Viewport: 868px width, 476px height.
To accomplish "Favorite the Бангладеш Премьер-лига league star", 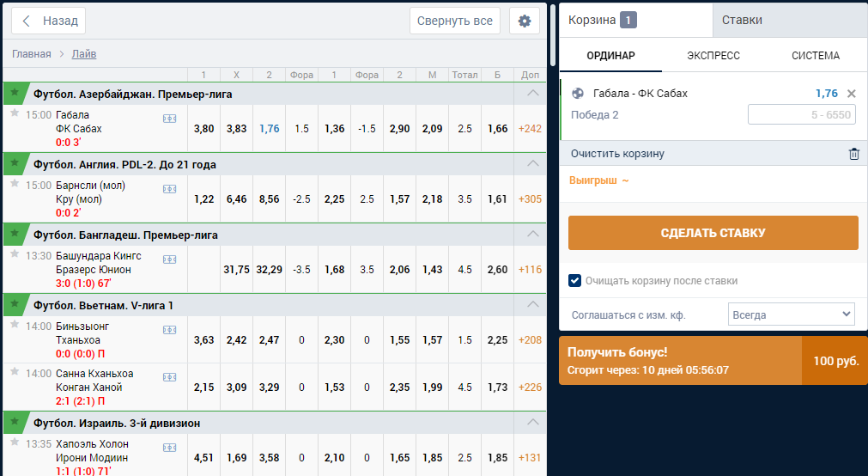I will tap(15, 234).
